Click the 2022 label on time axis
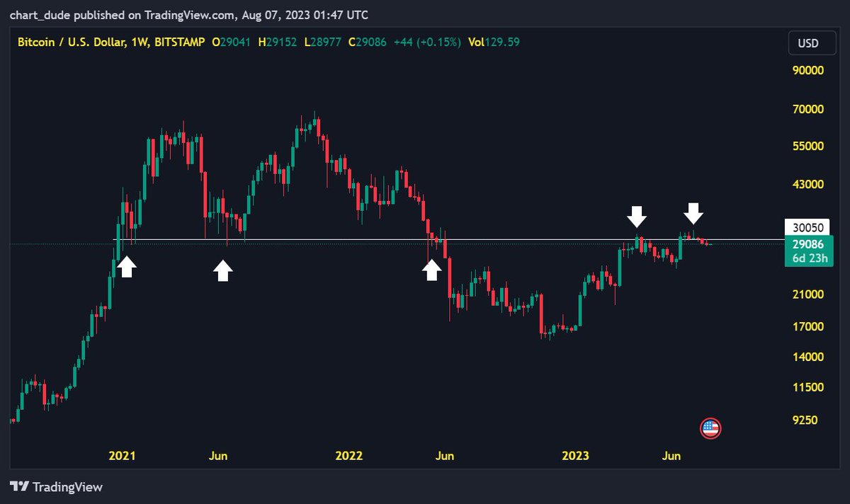The image size is (850, 504). [x=349, y=455]
